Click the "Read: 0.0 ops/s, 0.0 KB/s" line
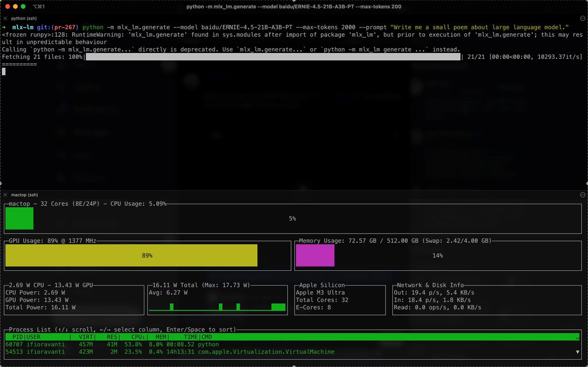588x367 pixels. pos(438,307)
